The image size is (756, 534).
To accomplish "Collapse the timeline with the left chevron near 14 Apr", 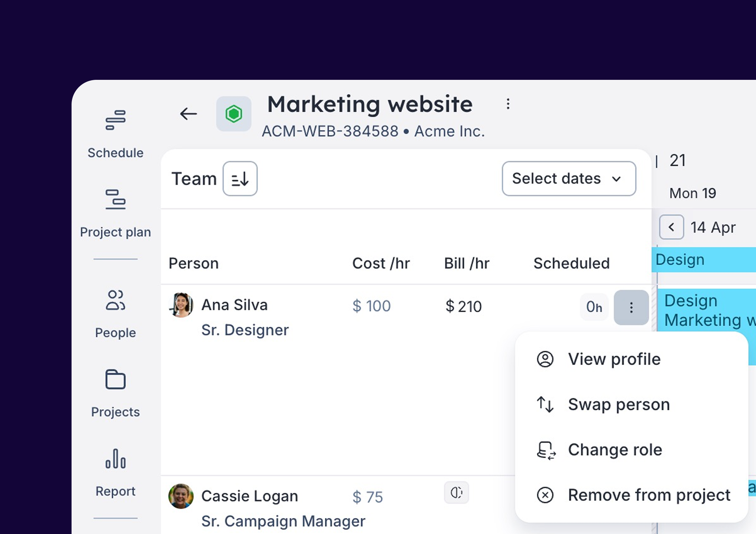I will pyautogui.click(x=671, y=227).
